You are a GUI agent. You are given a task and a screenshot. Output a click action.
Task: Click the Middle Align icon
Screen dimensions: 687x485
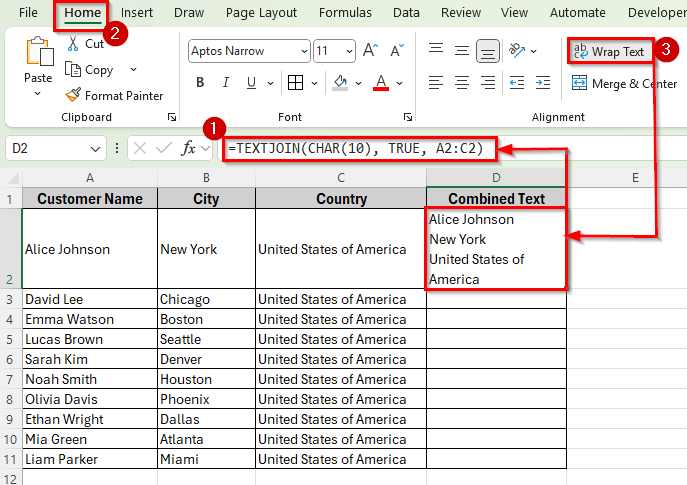click(462, 51)
